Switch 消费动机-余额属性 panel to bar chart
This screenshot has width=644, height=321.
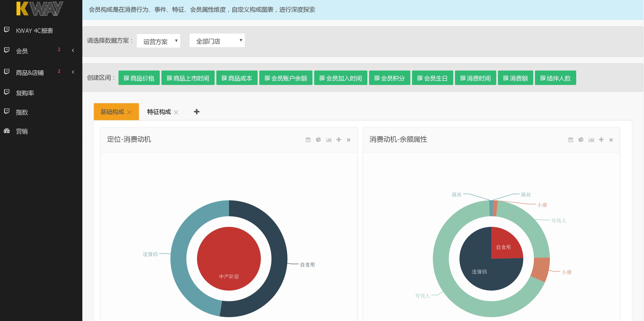[x=591, y=140]
